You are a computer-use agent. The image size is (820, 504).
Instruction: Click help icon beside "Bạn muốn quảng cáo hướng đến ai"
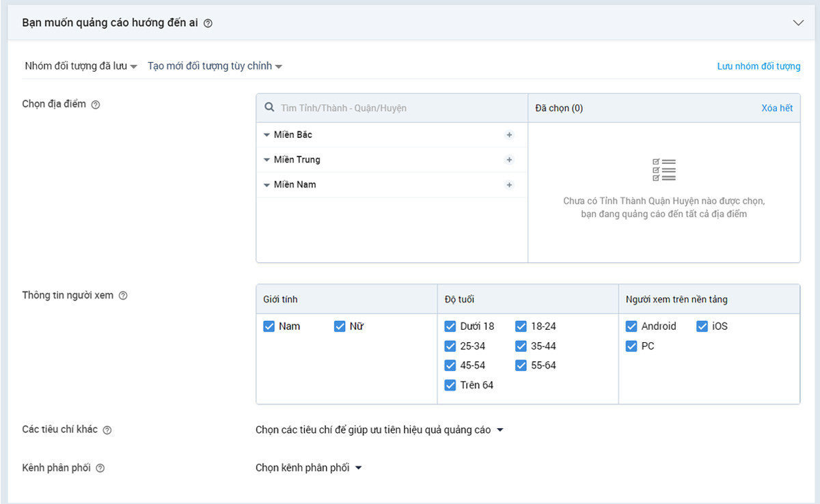coord(208,23)
